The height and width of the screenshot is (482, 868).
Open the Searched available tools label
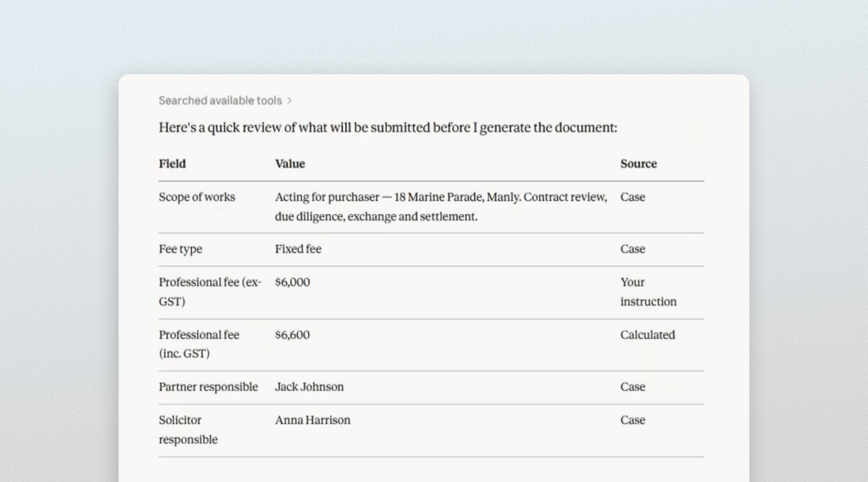[221, 100]
